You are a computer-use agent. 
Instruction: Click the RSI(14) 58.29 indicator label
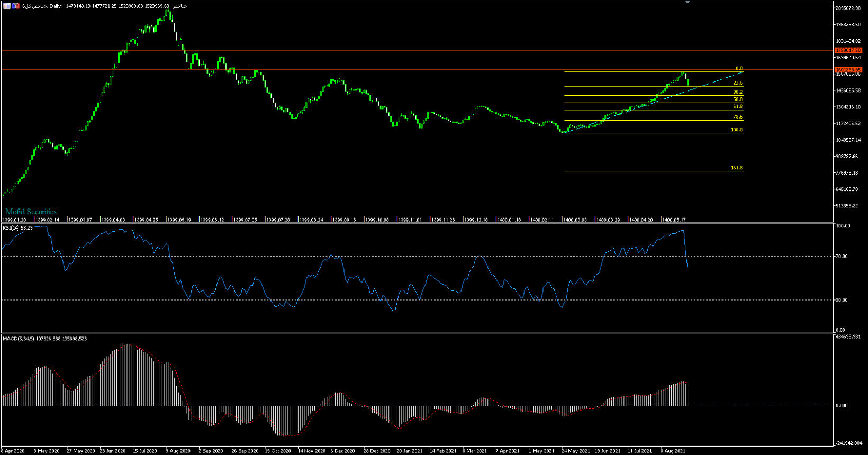tap(17, 228)
